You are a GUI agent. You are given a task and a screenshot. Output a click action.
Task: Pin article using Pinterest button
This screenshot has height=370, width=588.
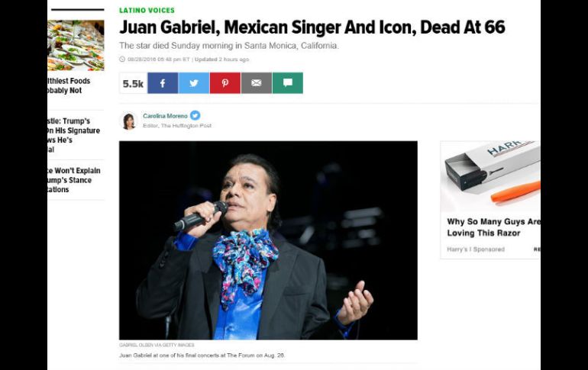225,83
